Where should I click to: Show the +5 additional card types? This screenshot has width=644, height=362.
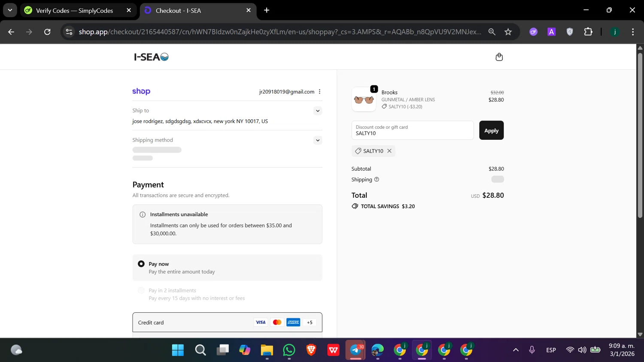pyautogui.click(x=310, y=322)
